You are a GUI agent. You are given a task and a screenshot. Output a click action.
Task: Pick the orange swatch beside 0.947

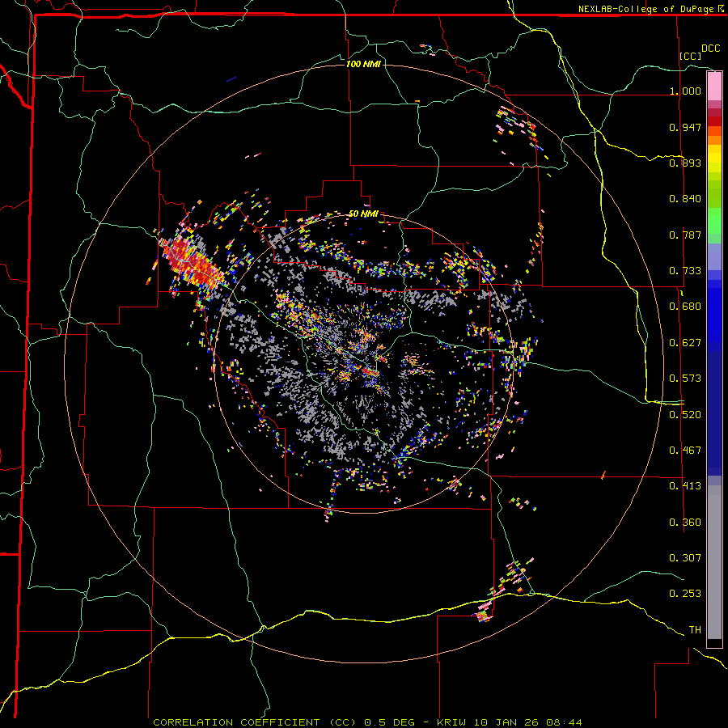pyautogui.click(x=714, y=130)
